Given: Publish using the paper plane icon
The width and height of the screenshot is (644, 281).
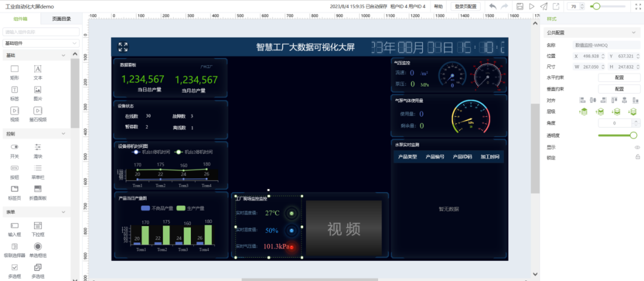Looking at the screenshot, I should click(x=543, y=6).
